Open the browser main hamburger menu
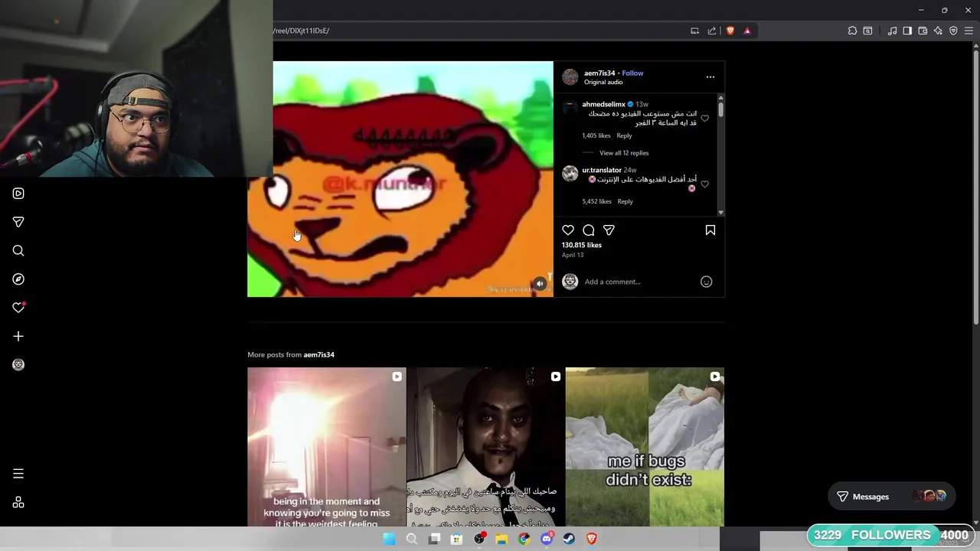Screen dimensions: 980x551 969,31
